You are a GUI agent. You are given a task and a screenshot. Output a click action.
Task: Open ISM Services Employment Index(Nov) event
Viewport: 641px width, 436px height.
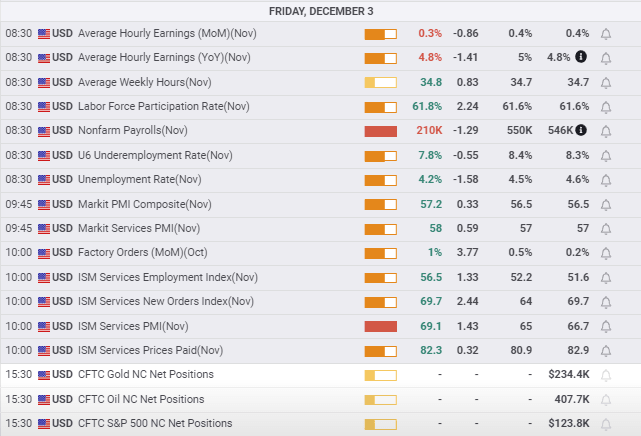pos(167,277)
